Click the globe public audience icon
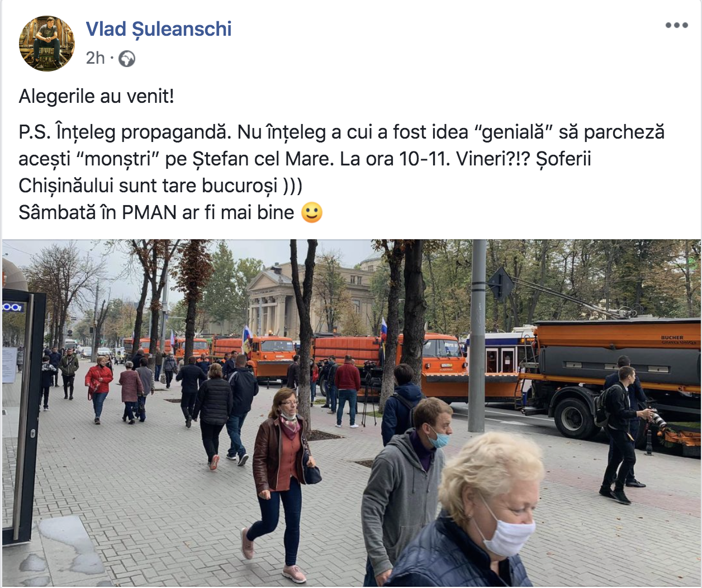702x588 pixels. [x=127, y=58]
